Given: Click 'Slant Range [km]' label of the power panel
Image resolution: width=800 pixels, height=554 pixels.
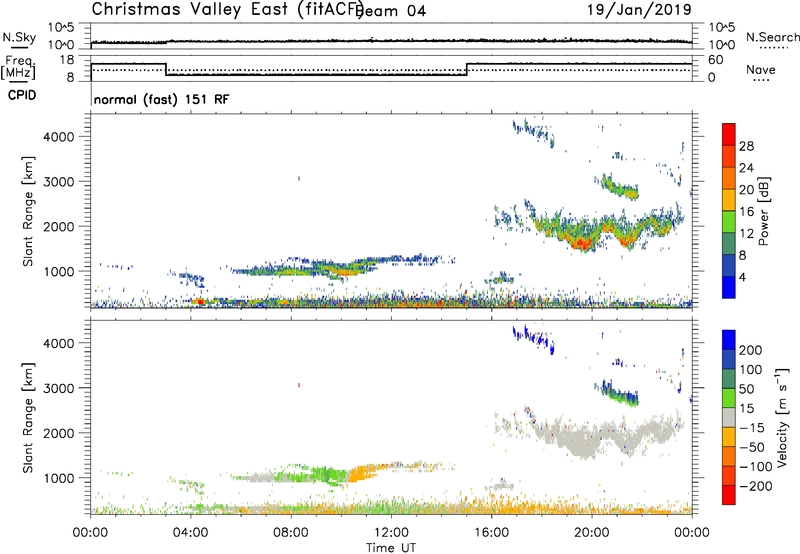Looking at the screenshot, I should pyautogui.click(x=28, y=211).
